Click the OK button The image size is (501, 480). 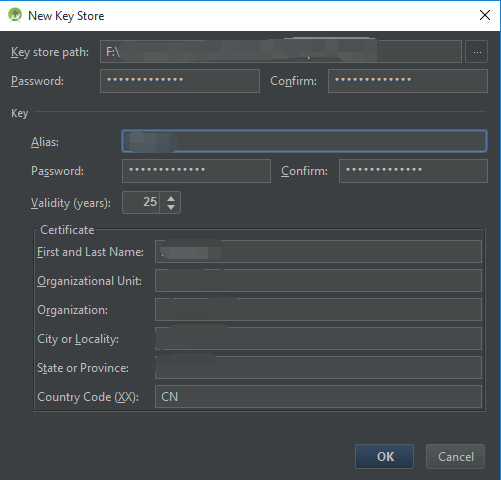pyautogui.click(x=384, y=456)
